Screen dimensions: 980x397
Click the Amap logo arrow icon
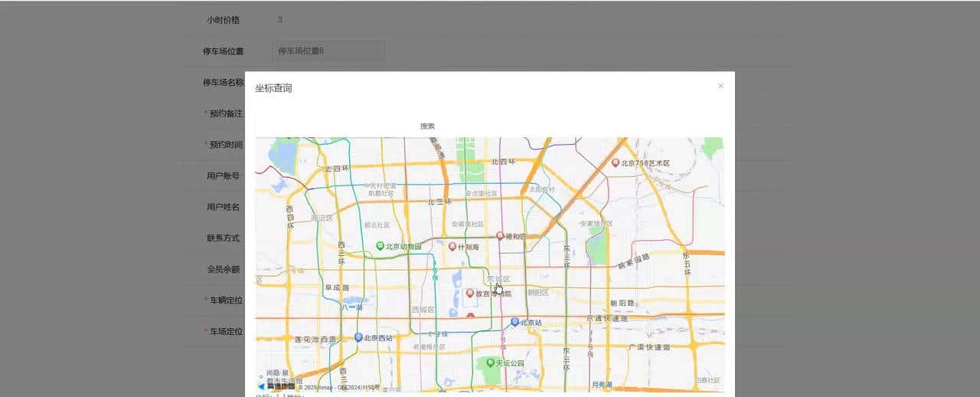pyautogui.click(x=261, y=386)
